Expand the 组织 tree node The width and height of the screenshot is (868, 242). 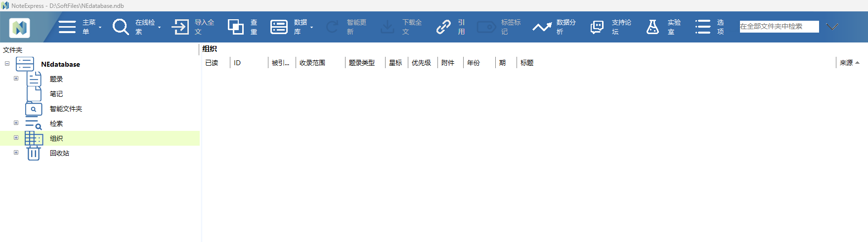tap(16, 138)
